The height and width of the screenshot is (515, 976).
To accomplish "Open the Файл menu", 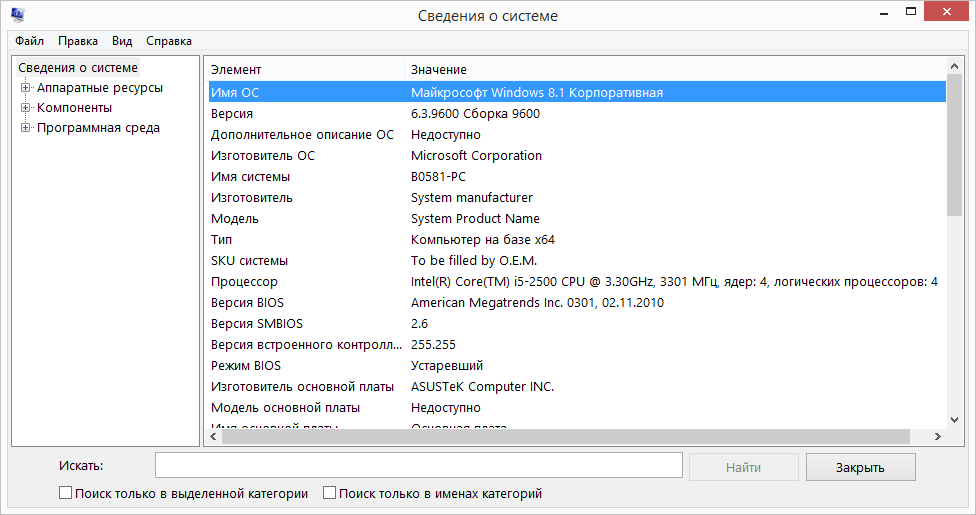I will pos(29,41).
